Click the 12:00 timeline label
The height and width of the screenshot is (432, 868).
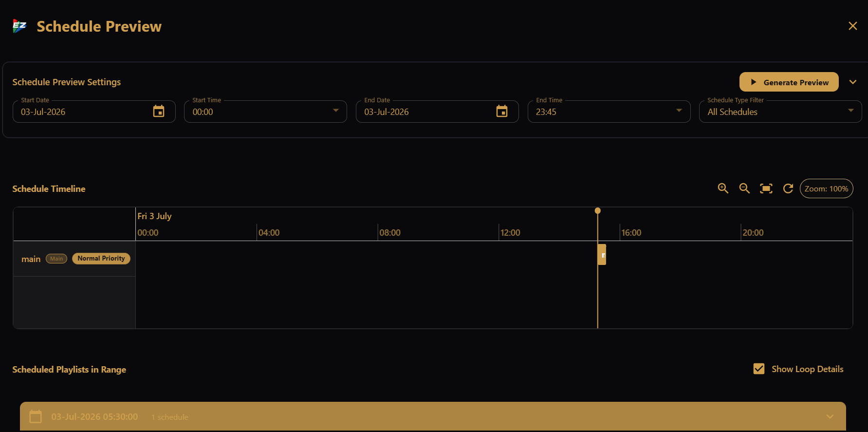510,233
